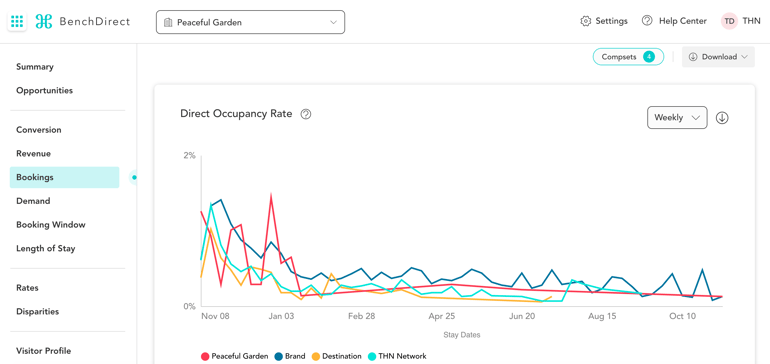Viewport: 770px width, 364px height.
Task: Open the Opportunities page link
Action: coord(44,91)
